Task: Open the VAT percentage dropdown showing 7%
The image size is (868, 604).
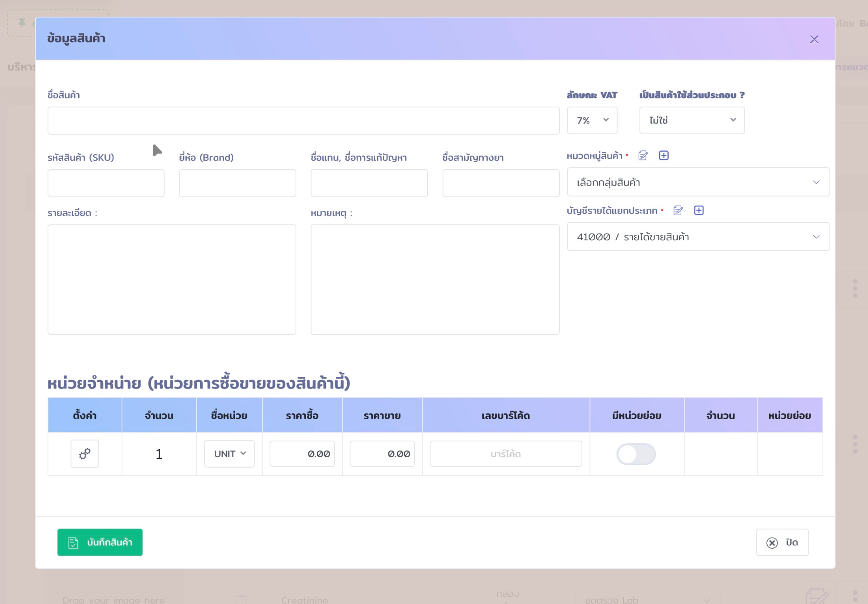Action: coord(592,120)
